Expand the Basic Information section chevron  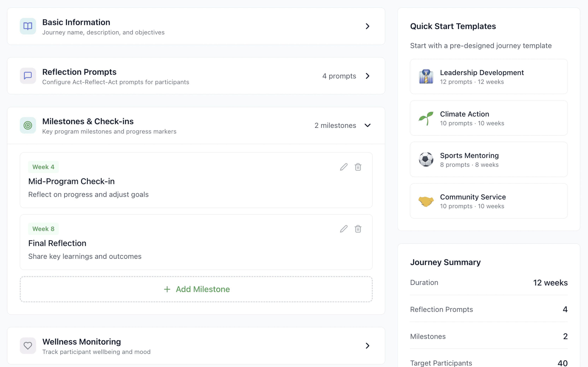pos(367,26)
